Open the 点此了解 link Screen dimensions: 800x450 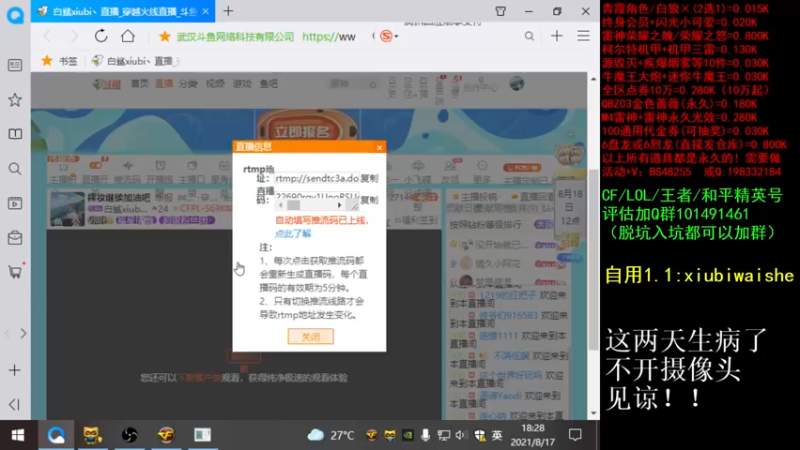pos(293,234)
